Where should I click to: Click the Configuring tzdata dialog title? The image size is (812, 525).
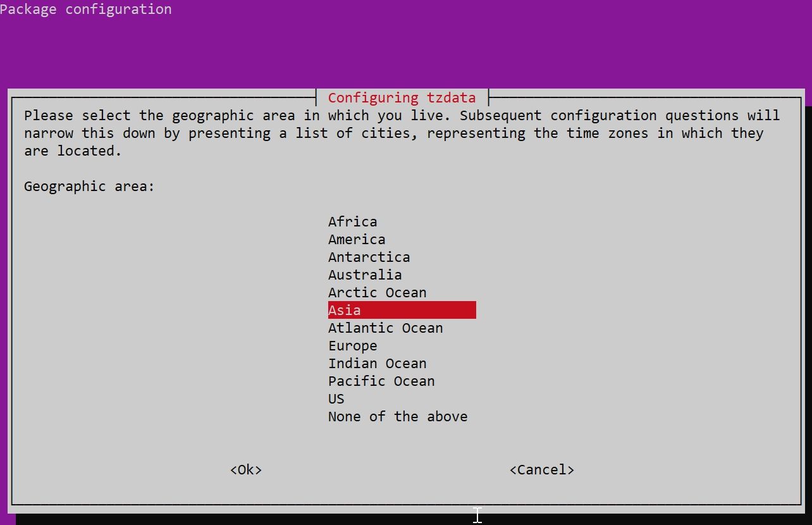click(x=402, y=97)
